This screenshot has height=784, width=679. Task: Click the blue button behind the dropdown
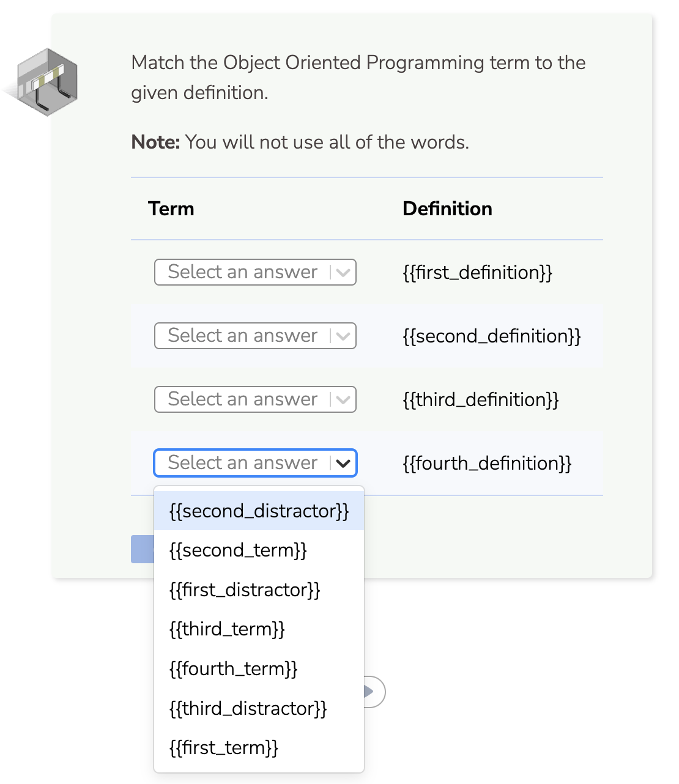pos(142,549)
